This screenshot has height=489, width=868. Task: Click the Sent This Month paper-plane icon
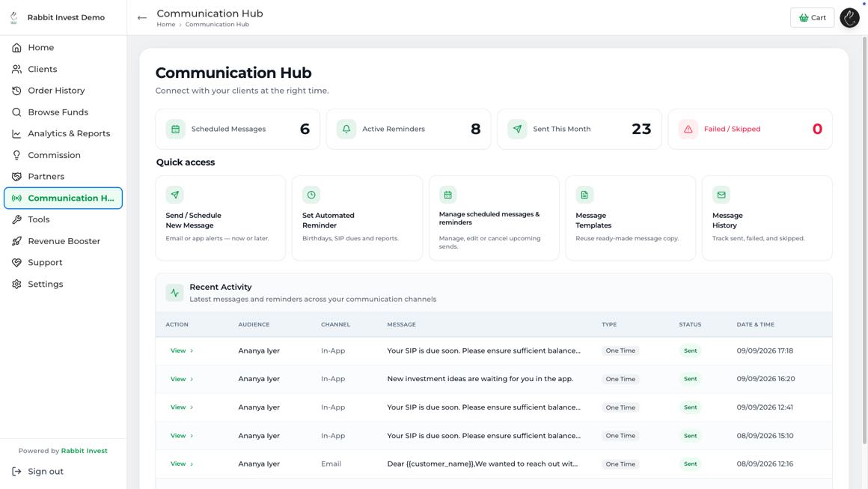517,129
